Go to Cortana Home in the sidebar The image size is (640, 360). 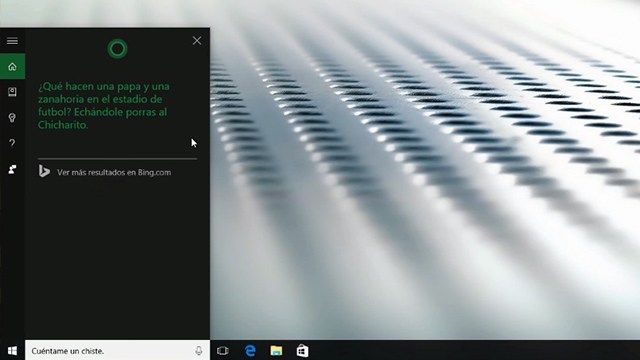[12, 67]
